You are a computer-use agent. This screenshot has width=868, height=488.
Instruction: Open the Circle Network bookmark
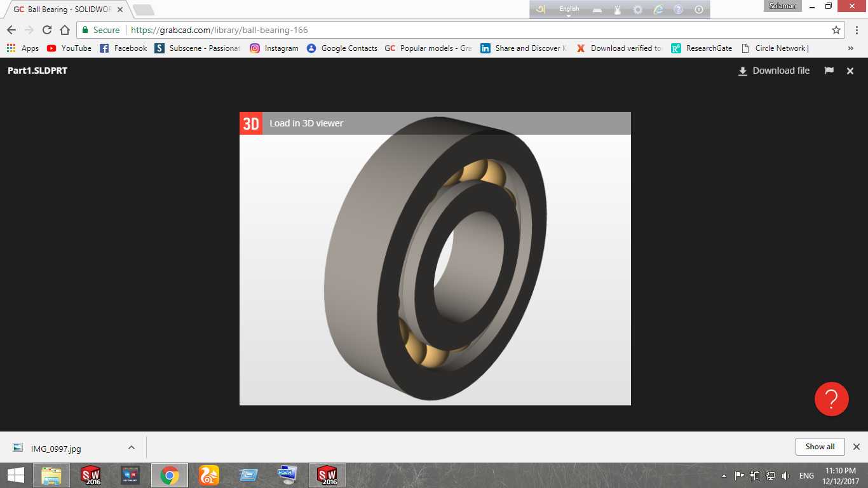[x=775, y=48]
